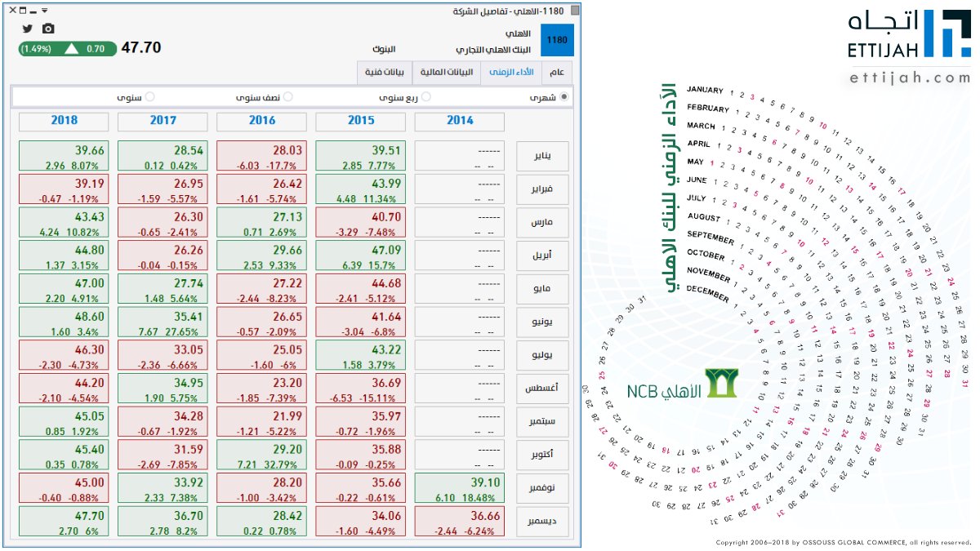Click the 2016 column header
The width and height of the screenshot is (980, 551).
coord(262,121)
